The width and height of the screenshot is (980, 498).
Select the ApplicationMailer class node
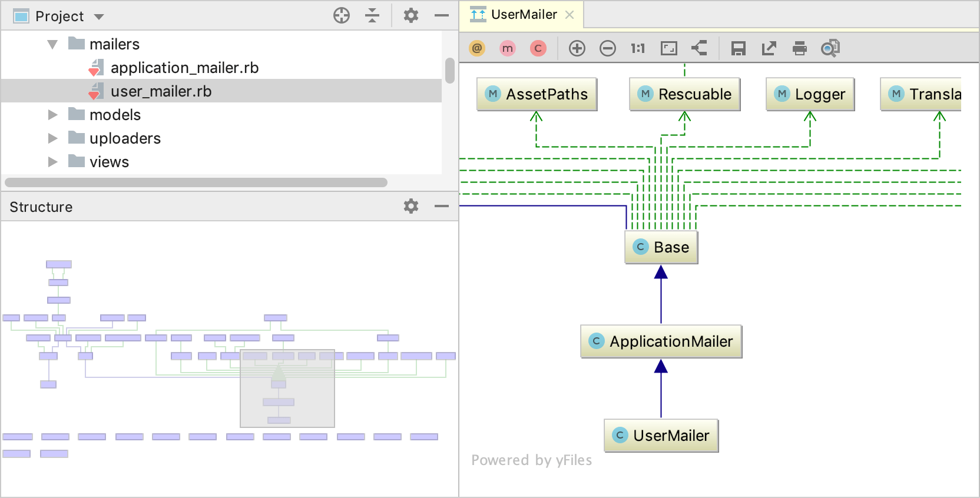(661, 341)
